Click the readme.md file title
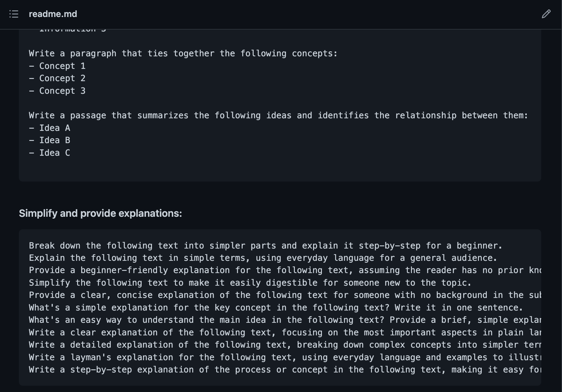Image resolution: width=562 pixels, height=392 pixels. 53,14
